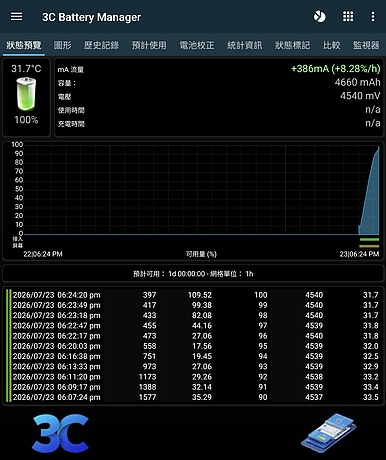Tap the 4540 mV voltage value
Screen dimensions: 386x460
(360, 96)
